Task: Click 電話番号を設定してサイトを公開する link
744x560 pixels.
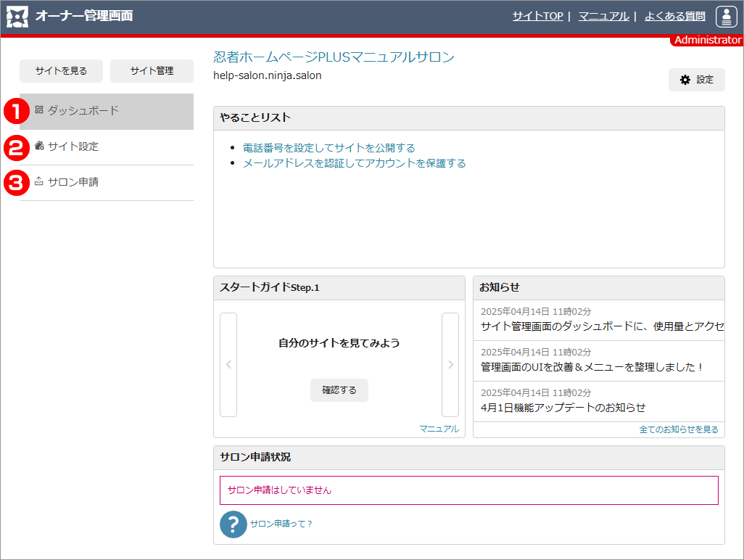Action: (329, 148)
